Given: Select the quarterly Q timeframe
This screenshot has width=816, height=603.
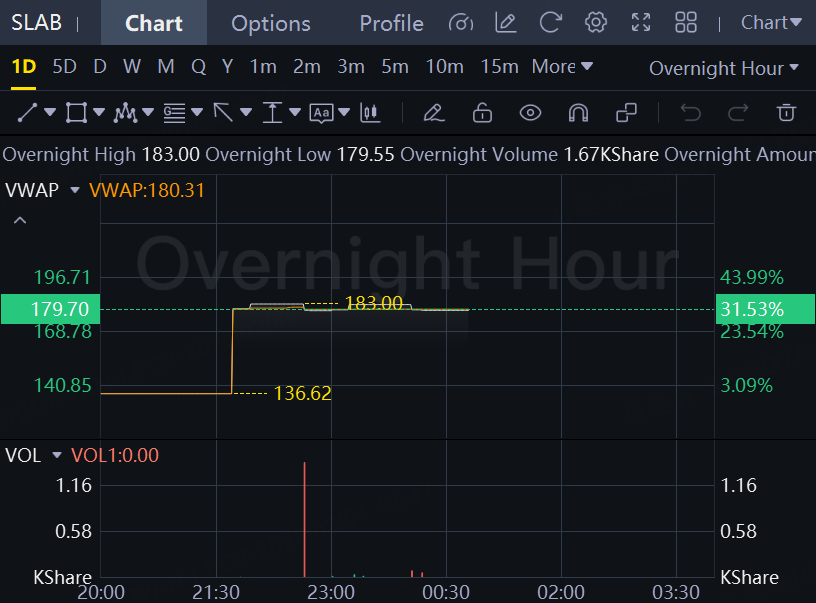Looking at the screenshot, I should [x=198, y=67].
